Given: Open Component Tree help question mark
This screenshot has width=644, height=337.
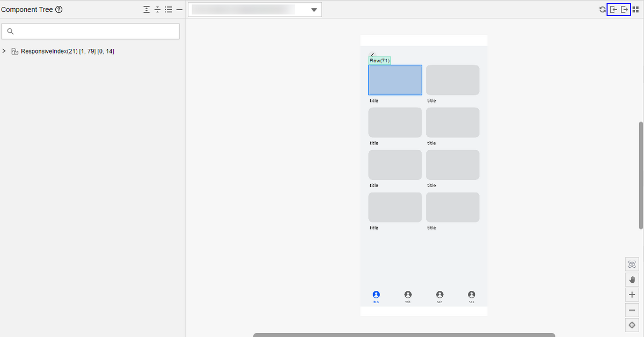Looking at the screenshot, I should (59, 10).
